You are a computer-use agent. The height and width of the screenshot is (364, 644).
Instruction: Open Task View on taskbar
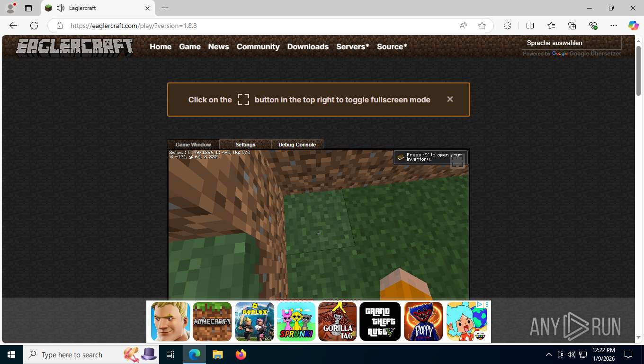click(x=170, y=355)
